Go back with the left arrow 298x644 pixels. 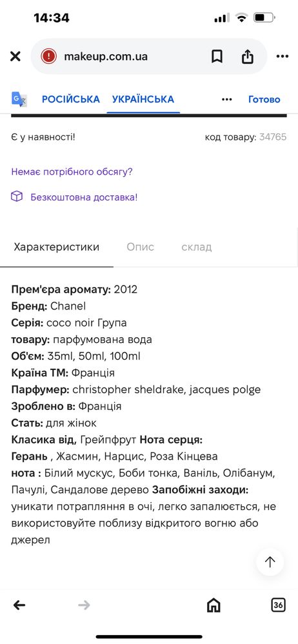pyautogui.click(x=19, y=605)
